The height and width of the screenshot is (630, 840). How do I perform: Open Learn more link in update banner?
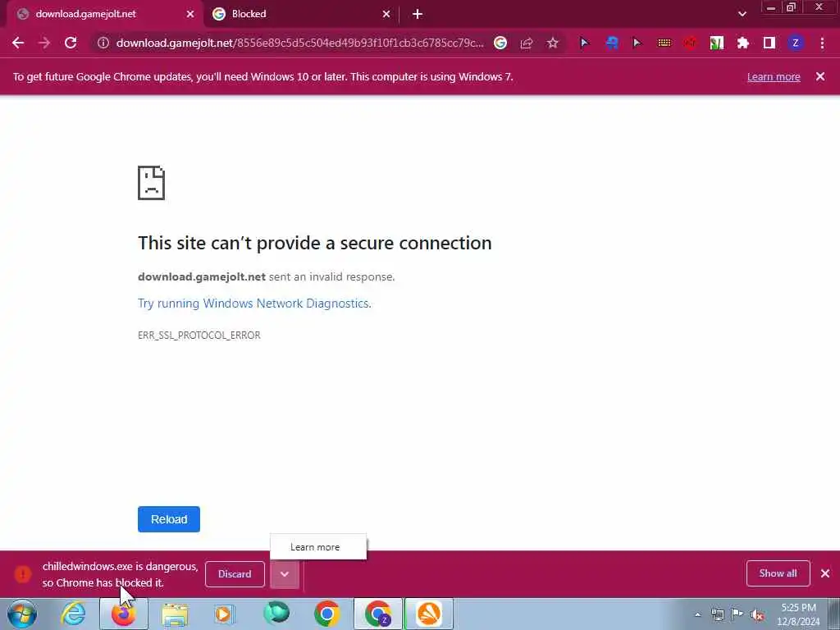pos(774,76)
